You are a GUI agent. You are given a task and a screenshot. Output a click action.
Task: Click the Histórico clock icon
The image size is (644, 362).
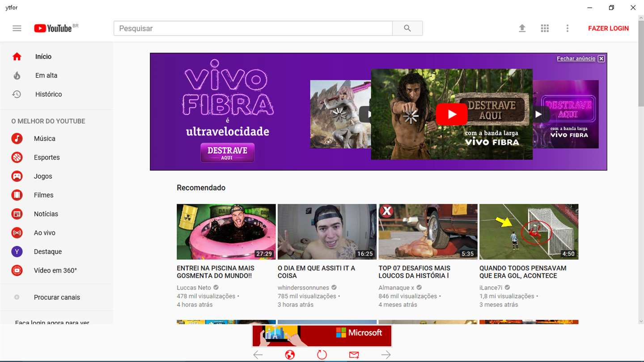click(x=17, y=94)
